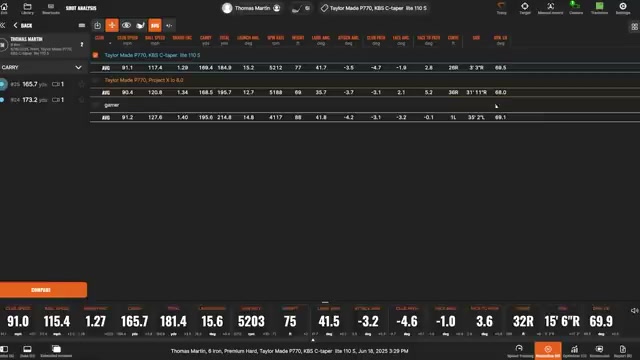
Task: Open the Optimizer chart icon
Action: (574, 350)
